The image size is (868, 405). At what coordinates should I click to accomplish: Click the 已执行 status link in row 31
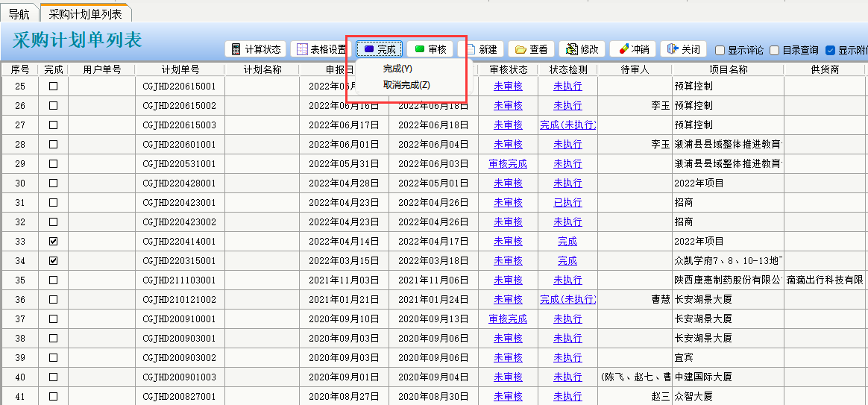tap(567, 203)
